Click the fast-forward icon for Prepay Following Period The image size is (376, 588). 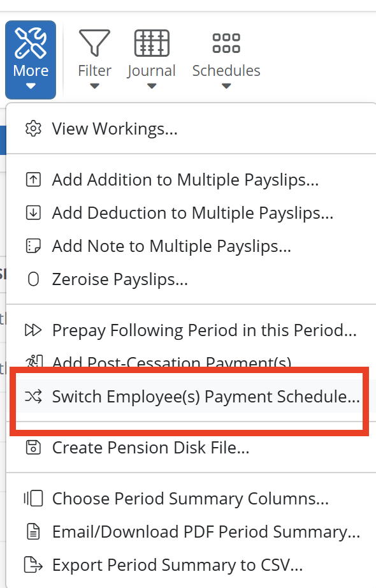click(x=33, y=330)
